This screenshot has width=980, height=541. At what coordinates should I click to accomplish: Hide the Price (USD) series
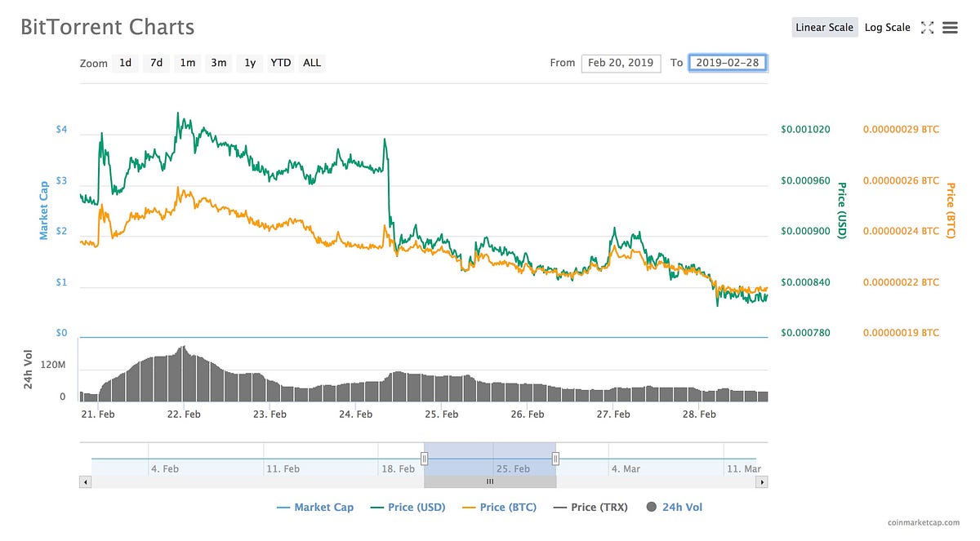coord(408,508)
